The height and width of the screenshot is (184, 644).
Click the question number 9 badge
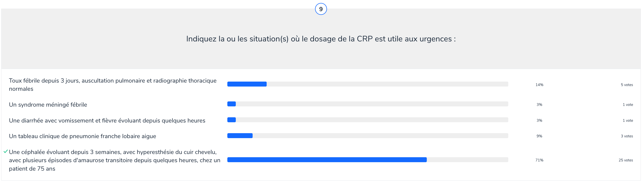pyautogui.click(x=321, y=9)
